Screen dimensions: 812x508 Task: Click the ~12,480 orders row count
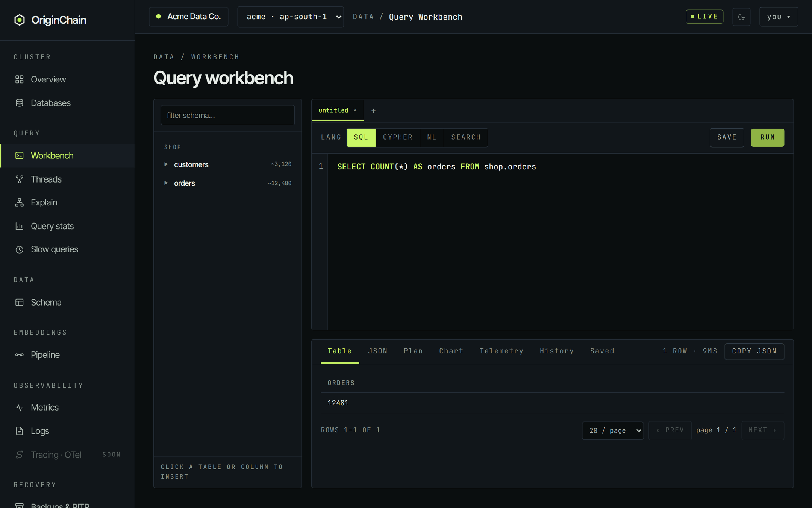coord(279,183)
